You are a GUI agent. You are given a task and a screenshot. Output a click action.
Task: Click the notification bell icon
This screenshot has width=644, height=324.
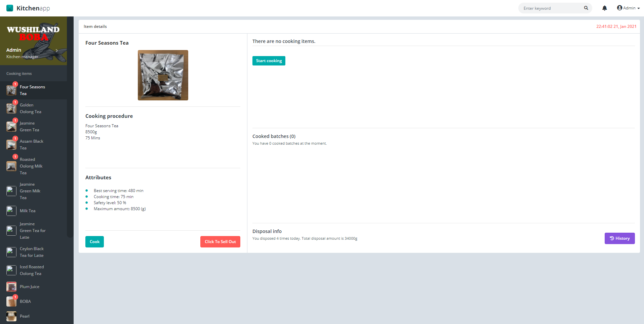coord(604,8)
